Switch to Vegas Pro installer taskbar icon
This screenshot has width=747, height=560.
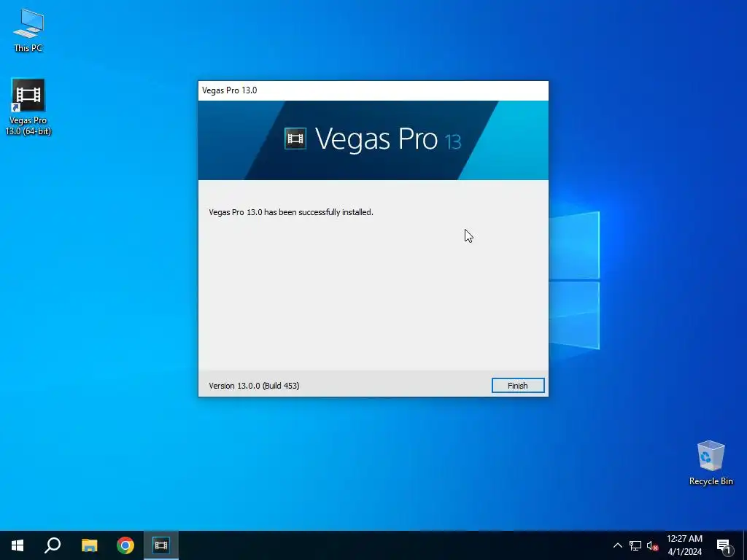click(161, 545)
